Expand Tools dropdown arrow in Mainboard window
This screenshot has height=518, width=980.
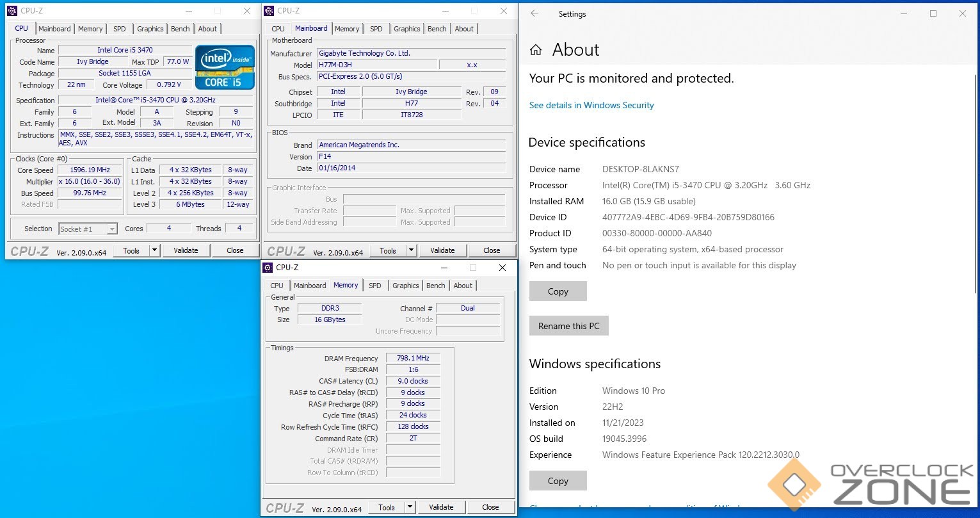coord(411,250)
